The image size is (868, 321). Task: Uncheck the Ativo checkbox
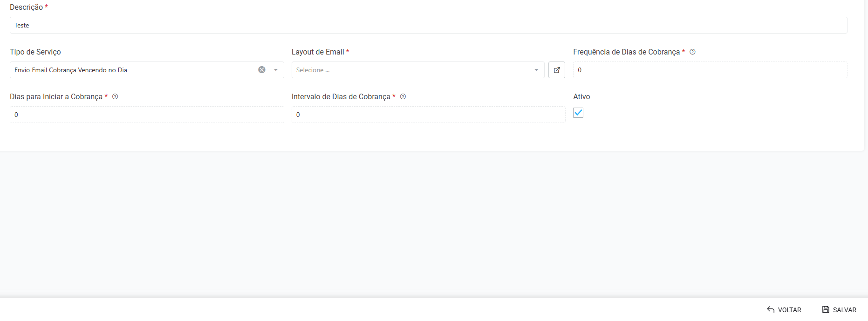click(578, 113)
